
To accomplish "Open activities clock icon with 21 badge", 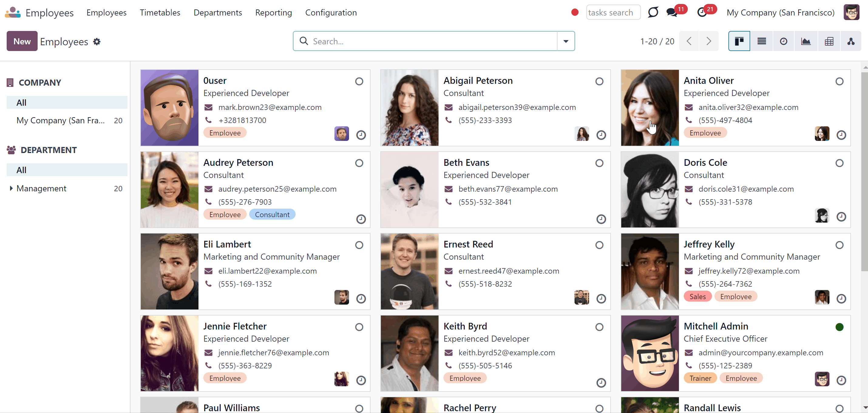I will pyautogui.click(x=702, y=12).
